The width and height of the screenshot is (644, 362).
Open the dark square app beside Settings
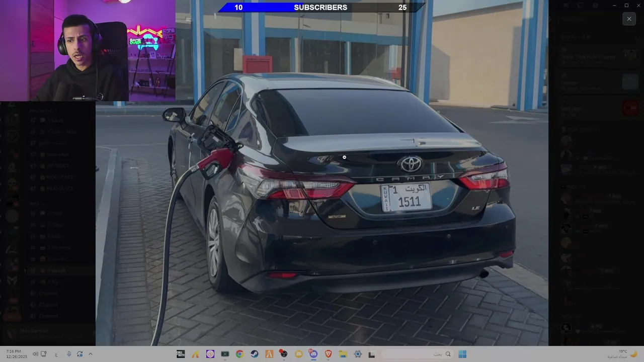[x=372, y=354]
